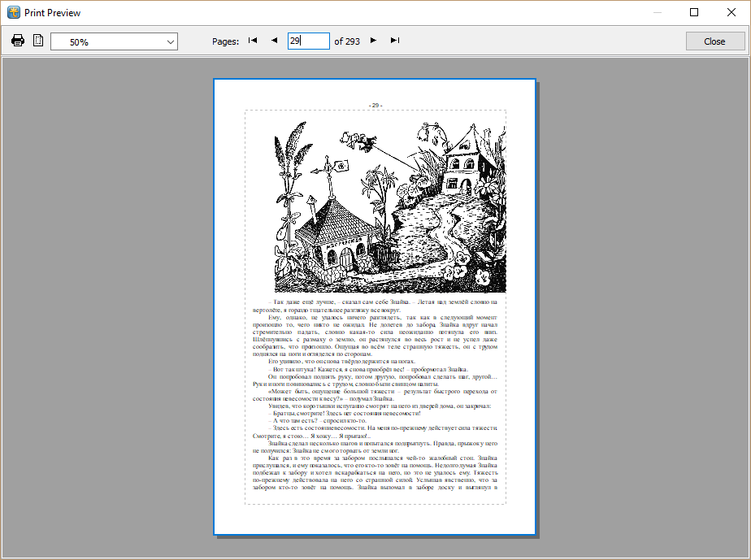This screenshot has height=560, width=751.
Task: Skip to the last page 293
Action: (394, 39)
